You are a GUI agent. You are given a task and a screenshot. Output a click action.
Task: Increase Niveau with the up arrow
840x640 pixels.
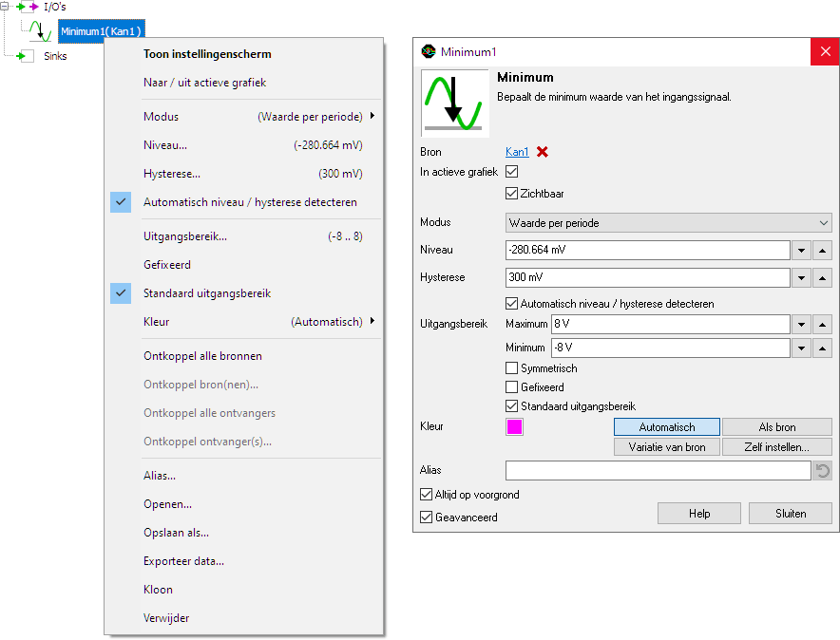pos(822,250)
